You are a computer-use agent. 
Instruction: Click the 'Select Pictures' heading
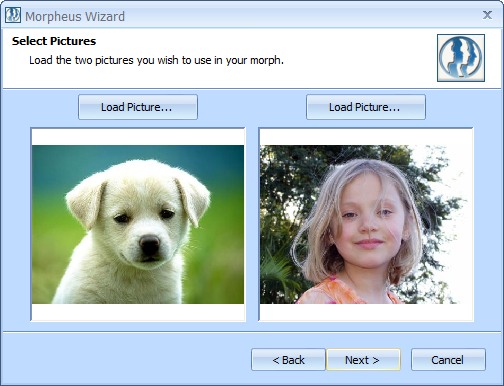click(x=54, y=41)
